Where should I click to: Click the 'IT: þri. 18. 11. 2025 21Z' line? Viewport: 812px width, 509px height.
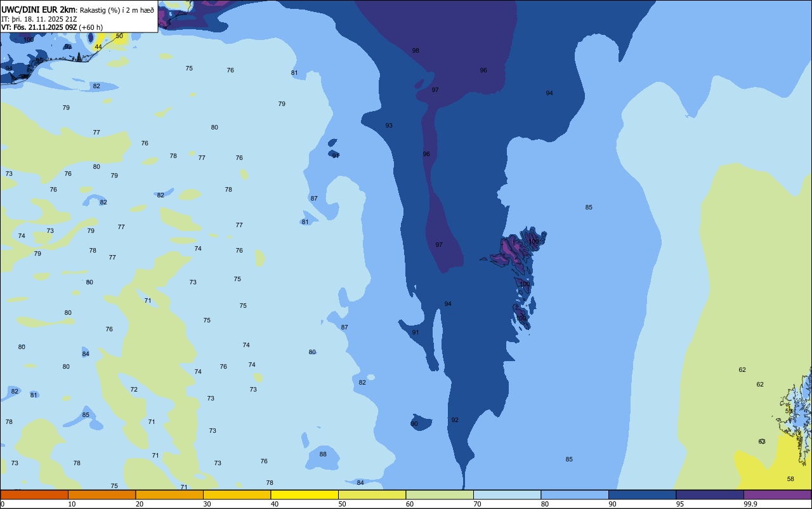point(39,19)
